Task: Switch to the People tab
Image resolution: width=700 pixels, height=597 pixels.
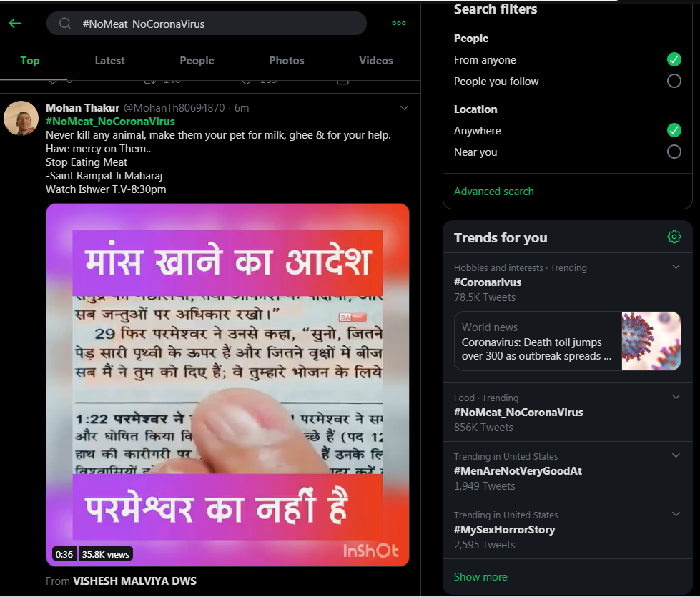Action: 197,61
